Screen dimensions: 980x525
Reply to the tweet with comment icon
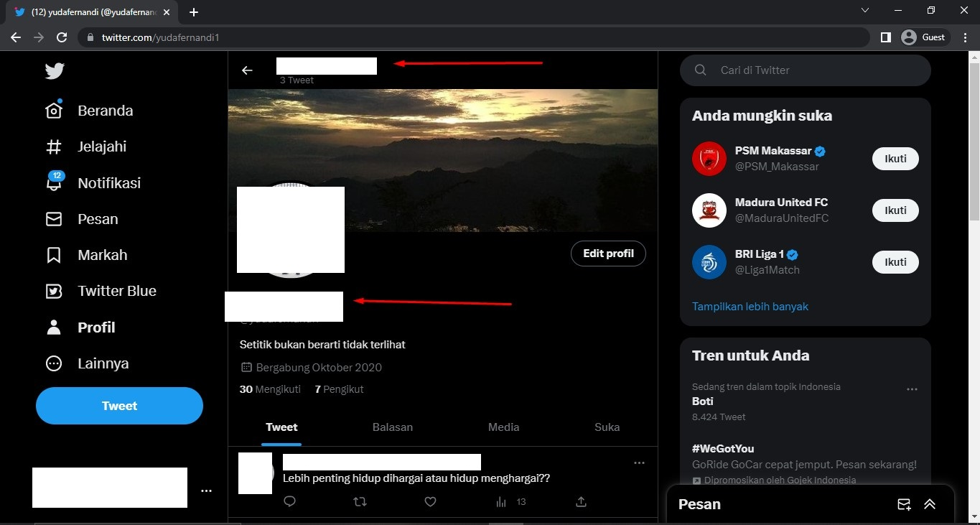click(x=289, y=501)
